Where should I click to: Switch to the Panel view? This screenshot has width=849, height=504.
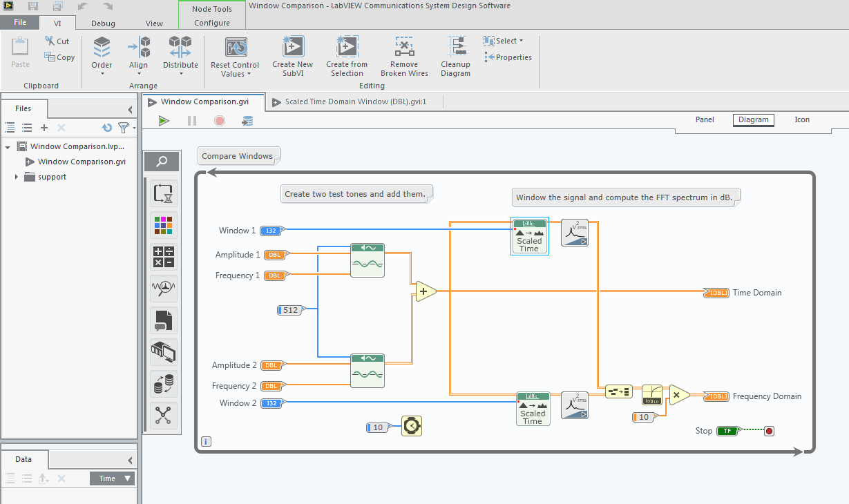click(x=705, y=119)
